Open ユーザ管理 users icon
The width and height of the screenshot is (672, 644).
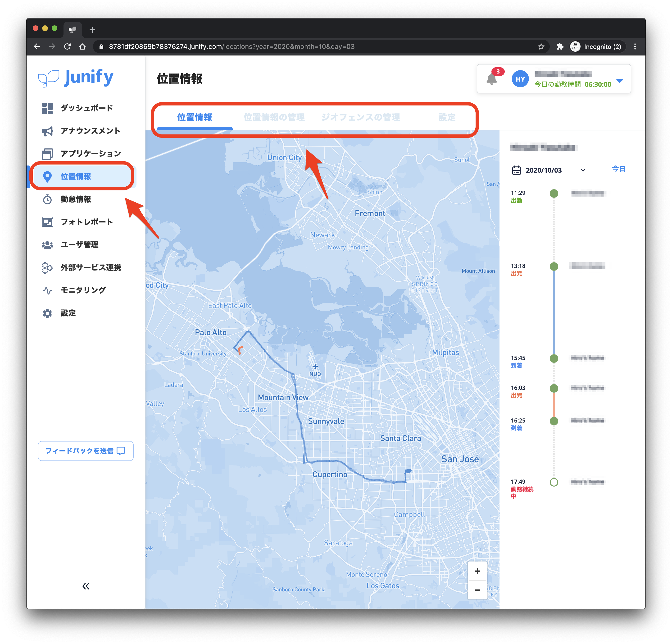pos(47,245)
